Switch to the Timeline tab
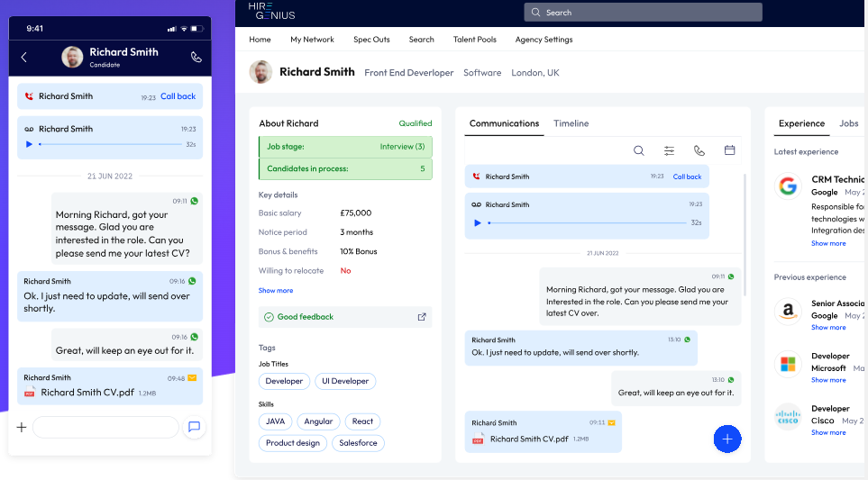Screen dimensions: 868x480 coord(571,123)
